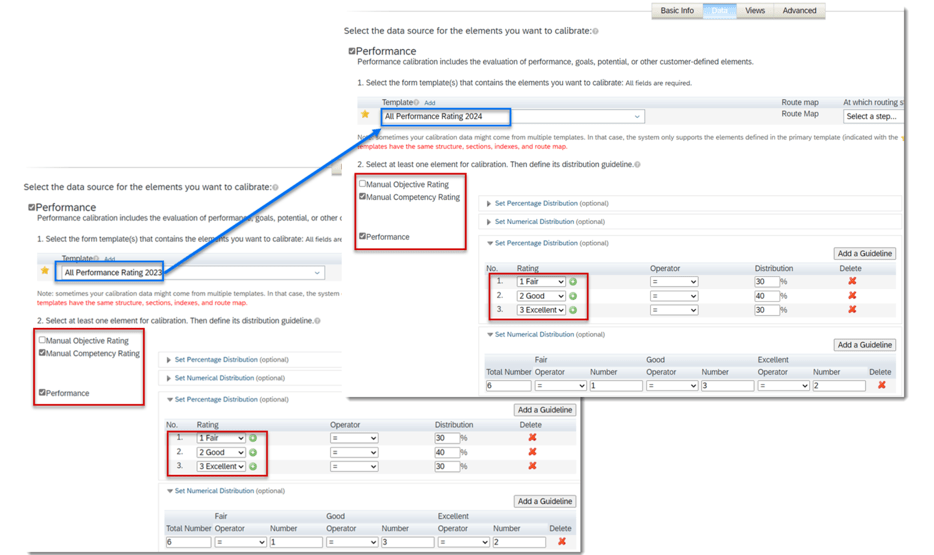Click green plus beside '1 Fair' in 2024 panel

[x=573, y=282]
